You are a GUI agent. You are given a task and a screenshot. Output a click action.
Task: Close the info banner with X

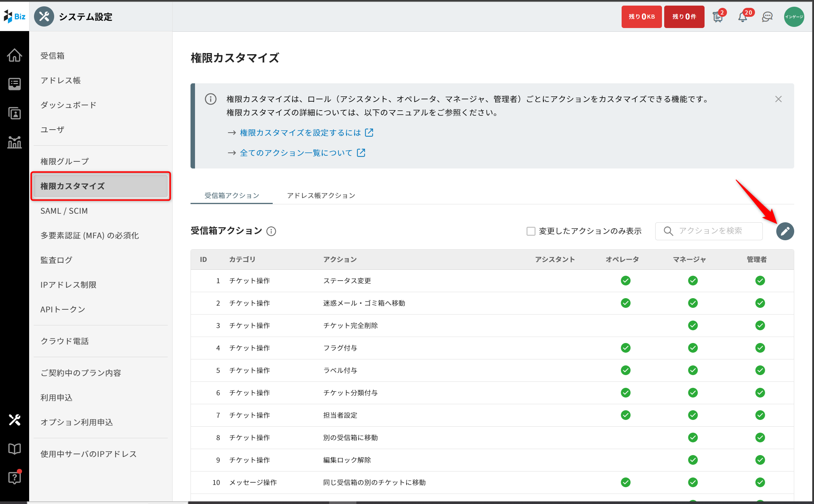(779, 99)
